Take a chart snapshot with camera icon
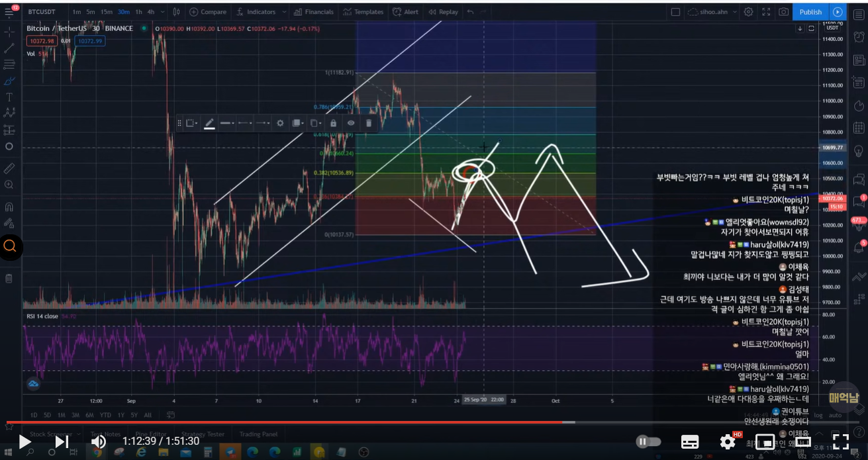The height and width of the screenshot is (460, 868). click(x=784, y=12)
